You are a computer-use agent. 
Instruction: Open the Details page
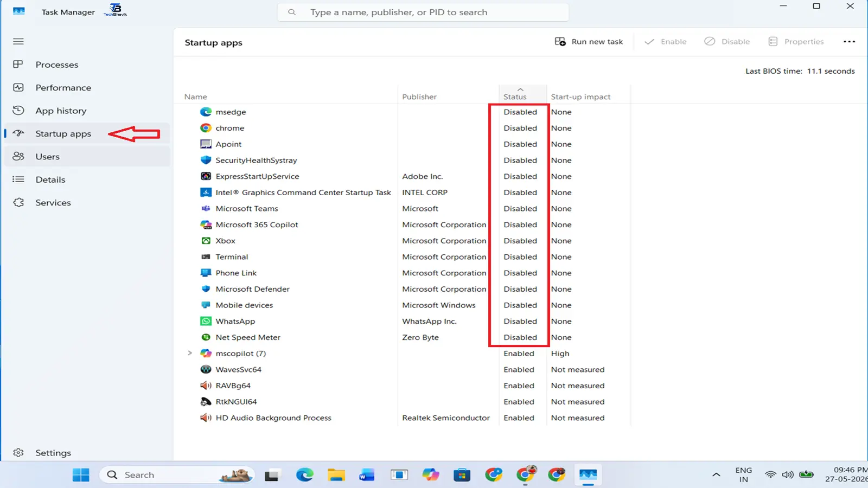pos(87,179)
